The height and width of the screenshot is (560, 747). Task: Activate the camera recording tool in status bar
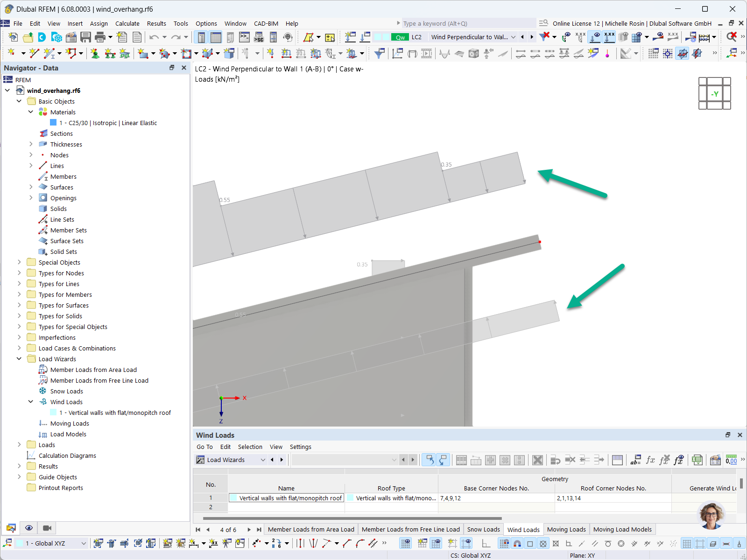47,528
